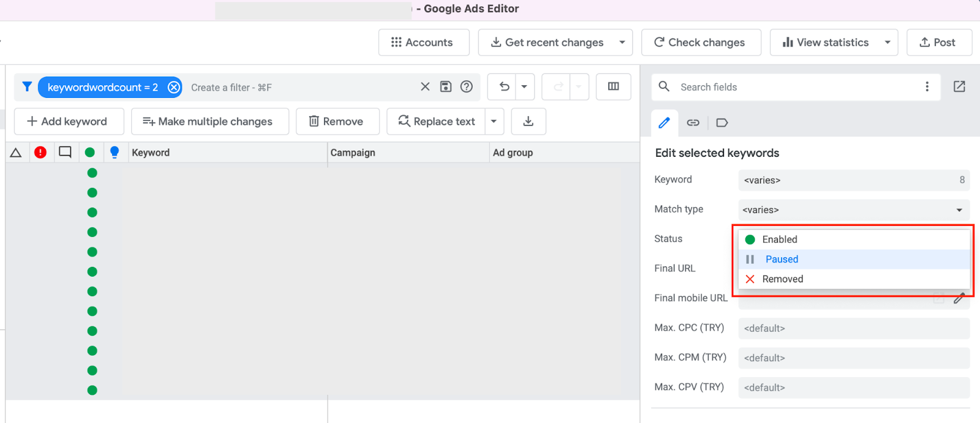Click the search magnifier icon

point(664,87)
